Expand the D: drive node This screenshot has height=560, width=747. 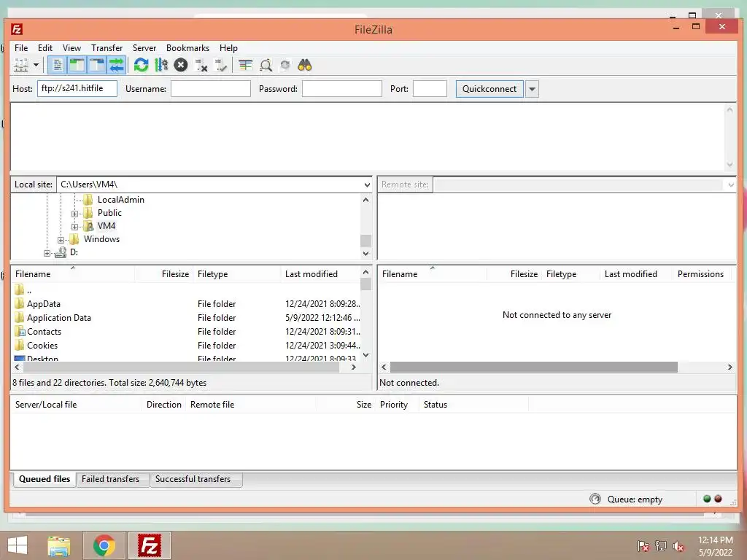click(x=47, y=253)
